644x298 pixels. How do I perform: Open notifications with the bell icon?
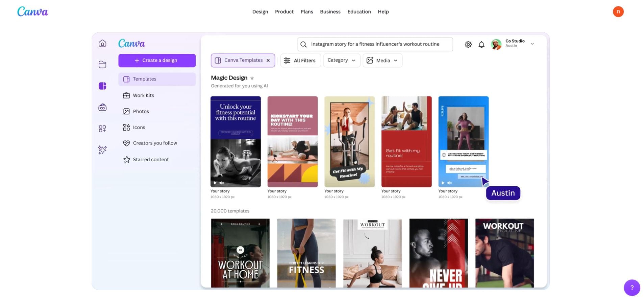pyautogui.click(x=481, y=44)
